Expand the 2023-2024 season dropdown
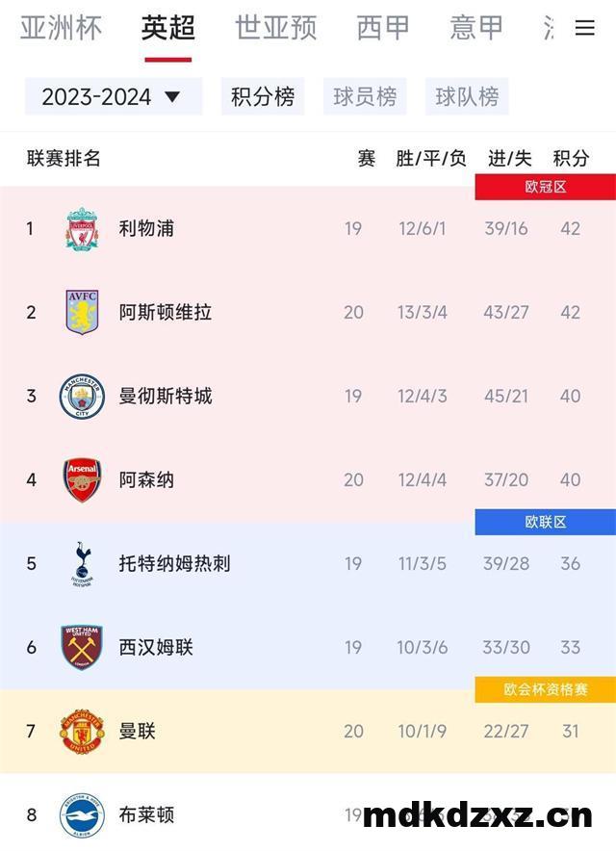Screen dimensions: 616x851 (114, 96)
